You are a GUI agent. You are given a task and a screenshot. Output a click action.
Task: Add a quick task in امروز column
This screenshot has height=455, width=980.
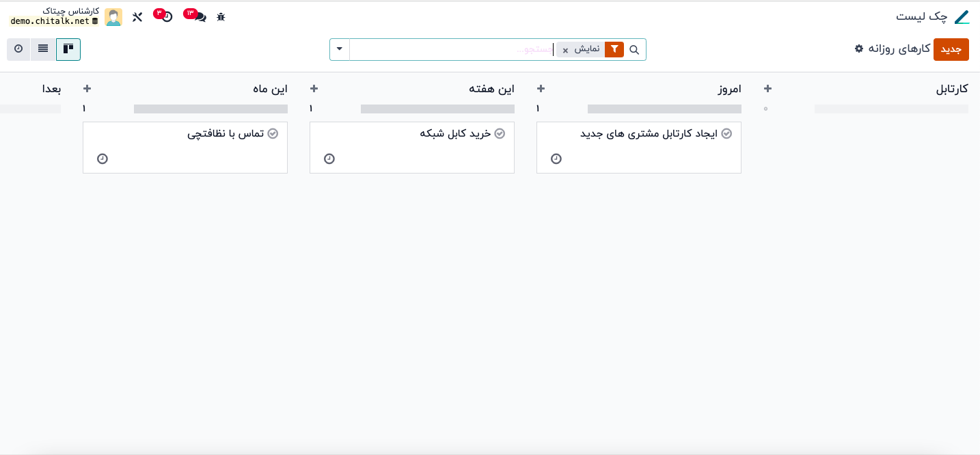pos(541,89)
